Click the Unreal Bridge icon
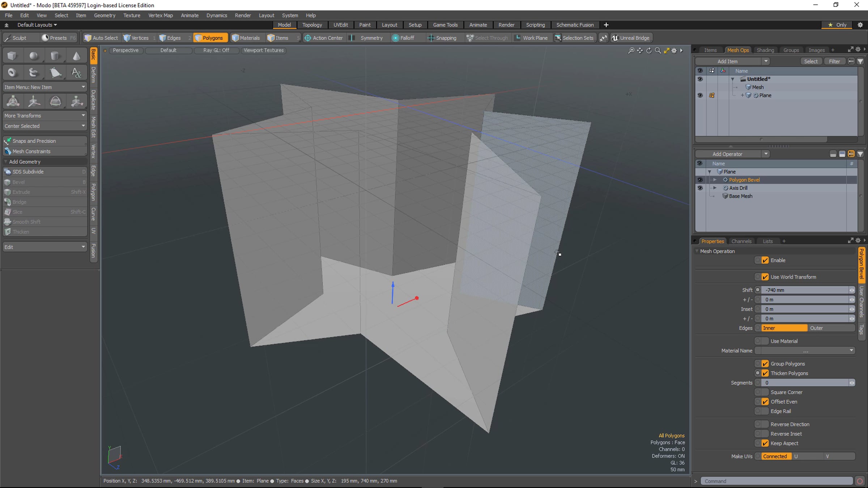 point(631,38)
